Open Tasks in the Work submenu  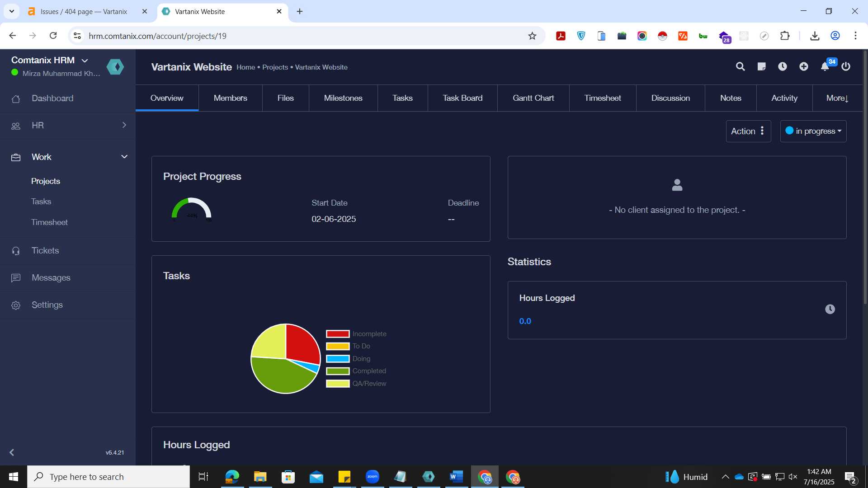tap(41, 202)
